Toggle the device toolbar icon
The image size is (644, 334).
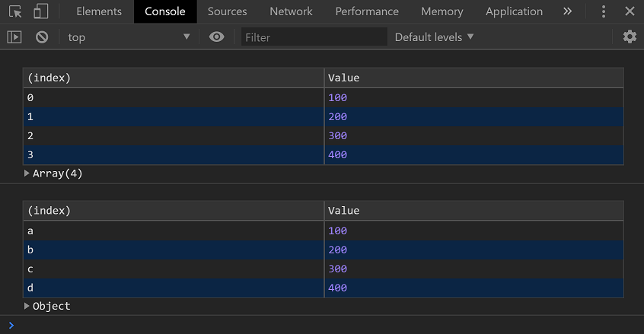click(x=40, y=11)
